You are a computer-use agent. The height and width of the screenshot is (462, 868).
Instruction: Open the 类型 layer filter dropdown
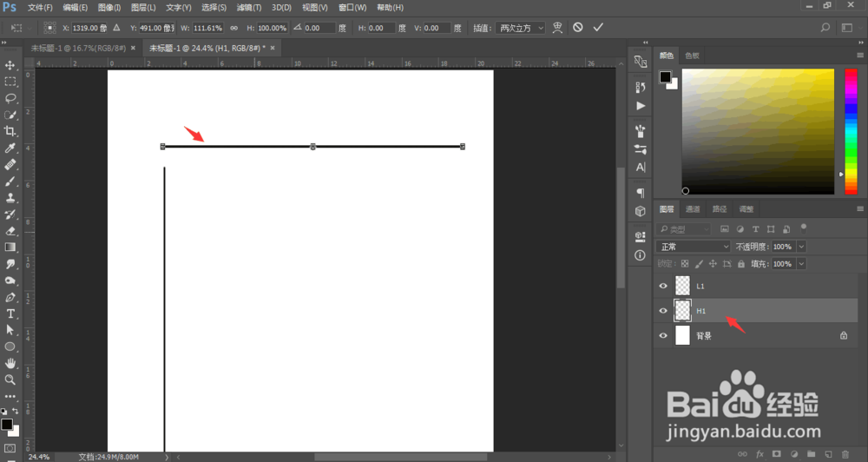pyautogui.click(x=684, y=228)
